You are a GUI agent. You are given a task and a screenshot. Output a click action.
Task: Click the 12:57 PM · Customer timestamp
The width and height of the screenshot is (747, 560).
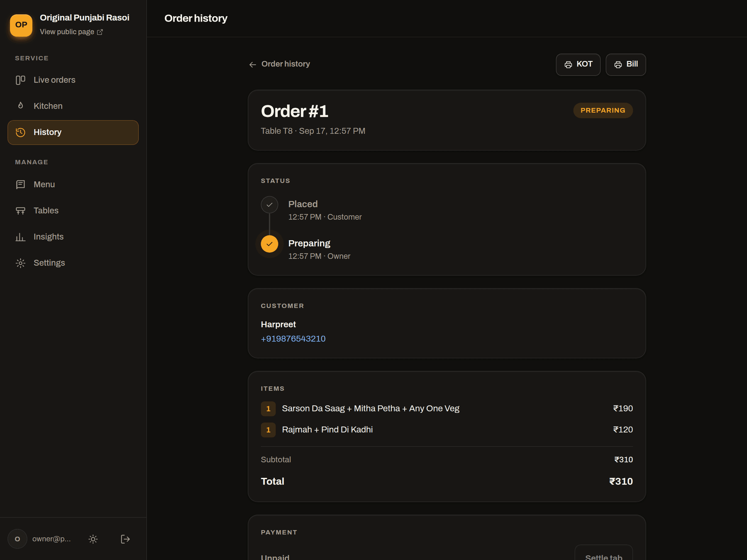(325, 217)
